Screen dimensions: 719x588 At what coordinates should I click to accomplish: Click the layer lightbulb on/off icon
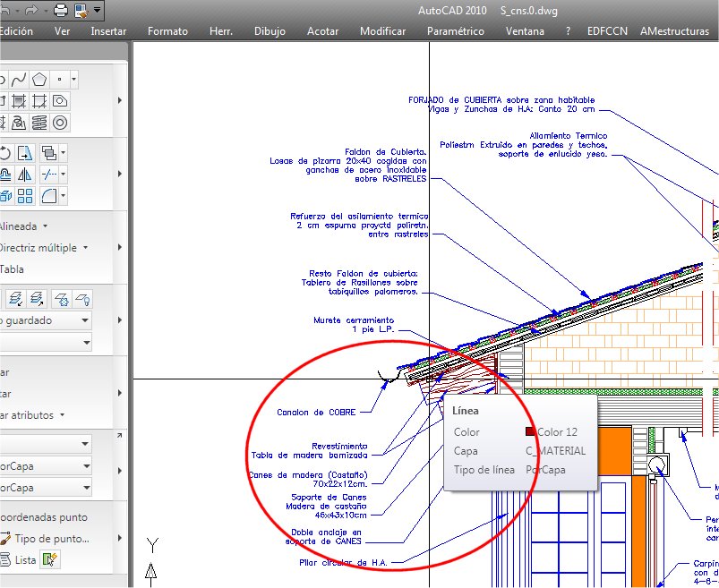[82, 299]
